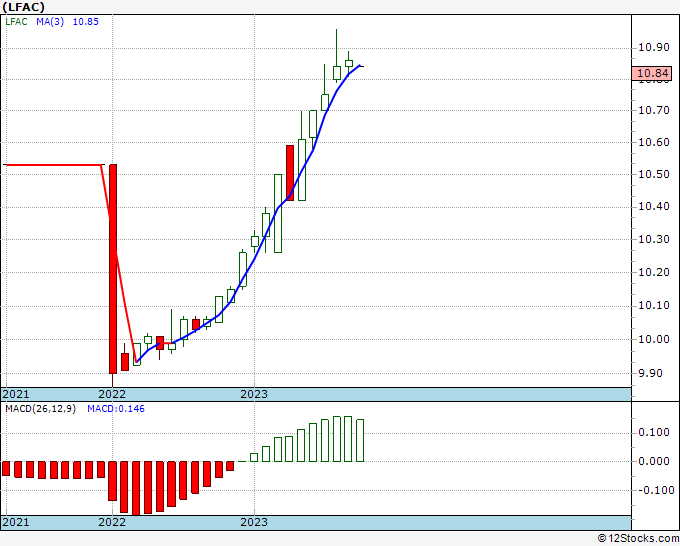Click the 10.60 price axis label
Viewport: 680px width, 546px height.
coord(654,142)
